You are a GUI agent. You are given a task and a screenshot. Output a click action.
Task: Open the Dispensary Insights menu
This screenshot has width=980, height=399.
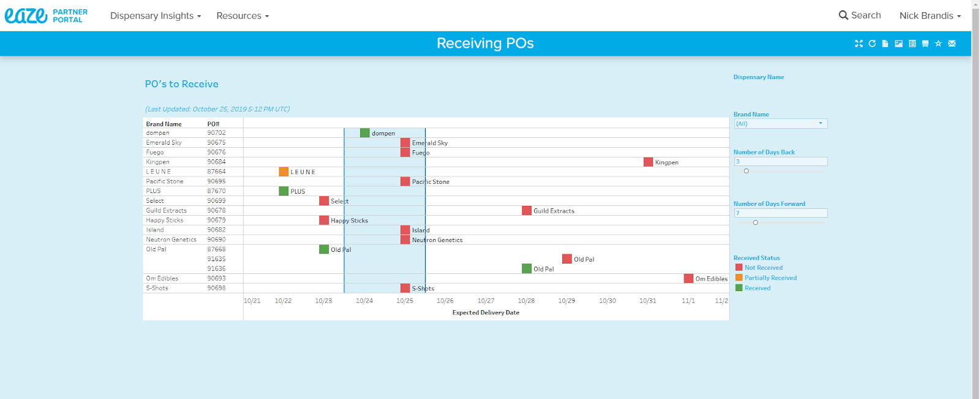[x=156, y=16]
